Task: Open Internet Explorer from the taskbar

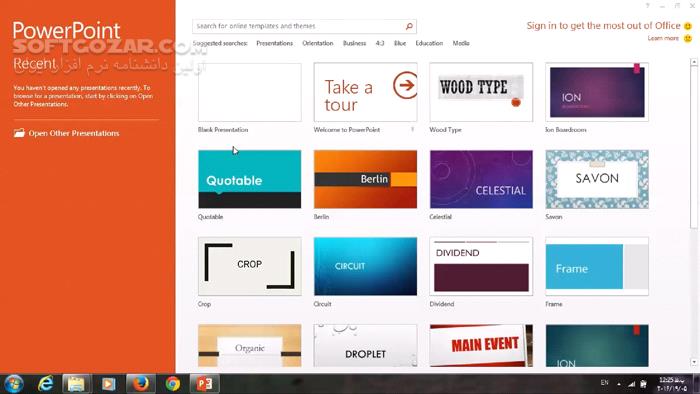Action: pyautogui.click(x=46, y=383)
